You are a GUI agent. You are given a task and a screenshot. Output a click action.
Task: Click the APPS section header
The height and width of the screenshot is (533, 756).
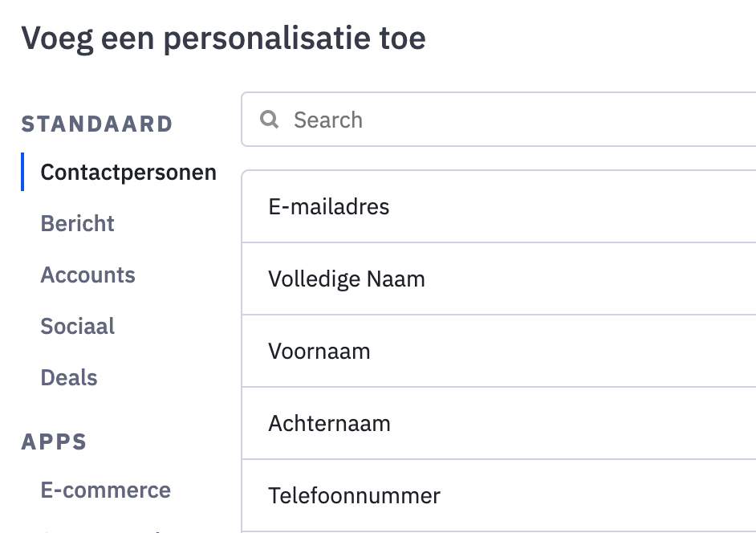[x=55, y=442]
